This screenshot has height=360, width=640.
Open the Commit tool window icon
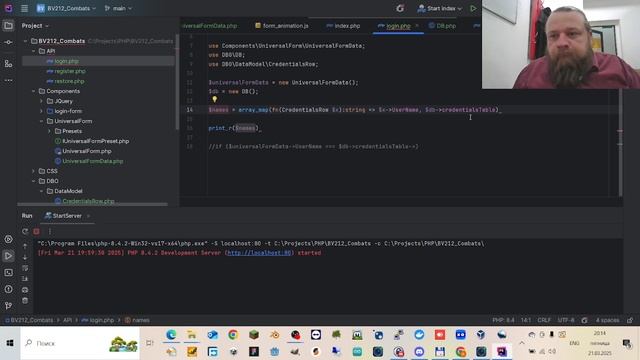[x=8, y=42]
